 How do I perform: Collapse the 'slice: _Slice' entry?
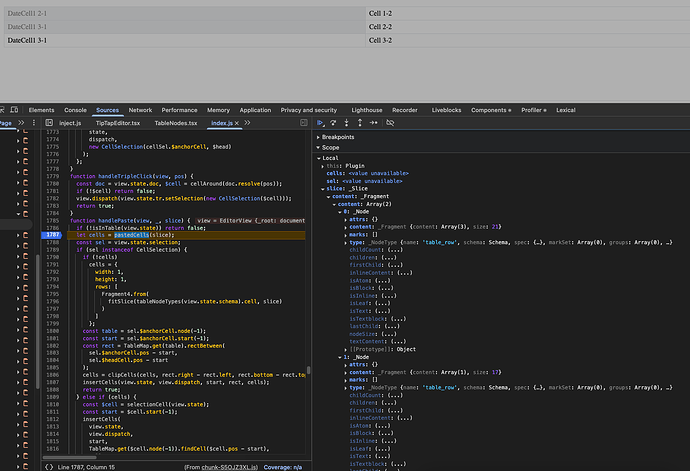click(323, 189)
